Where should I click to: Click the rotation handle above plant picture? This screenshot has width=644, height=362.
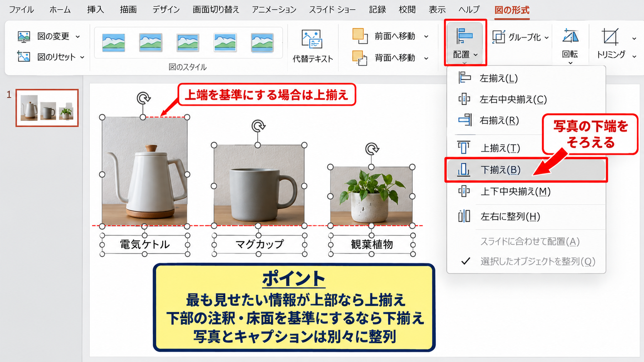372,148
